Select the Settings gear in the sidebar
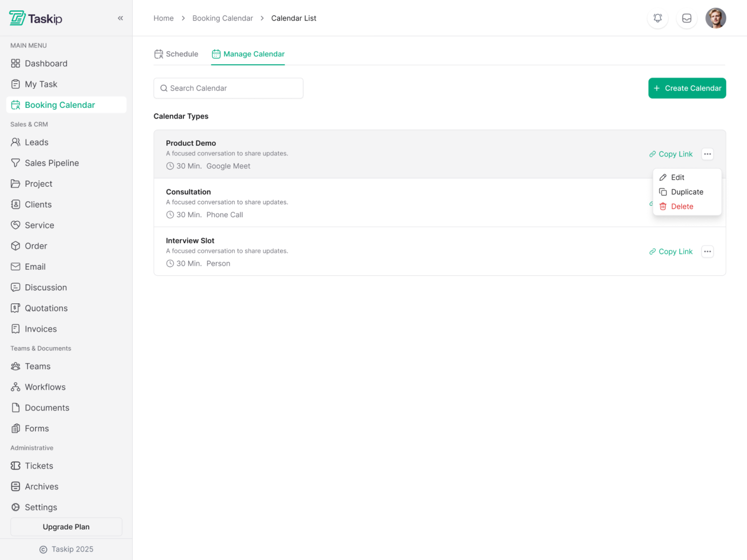 pyautogui.click(x=15, y=507)
